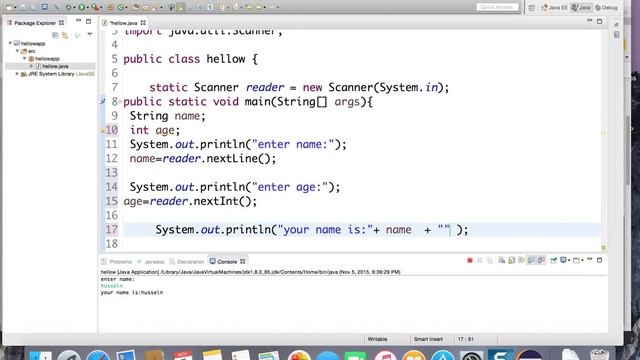Maximize the editor area
The height and width of the screenshot is (360, 640).
pyautogui.click(x=600, y=21)
